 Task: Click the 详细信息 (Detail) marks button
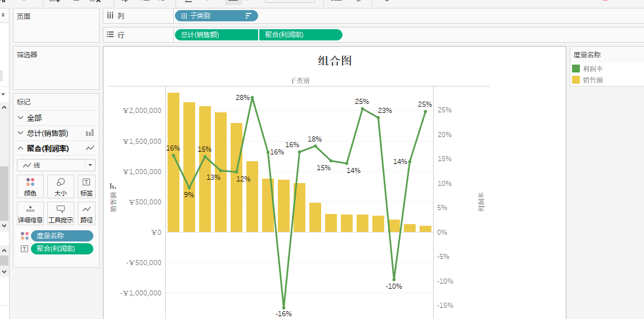[30, 213]
